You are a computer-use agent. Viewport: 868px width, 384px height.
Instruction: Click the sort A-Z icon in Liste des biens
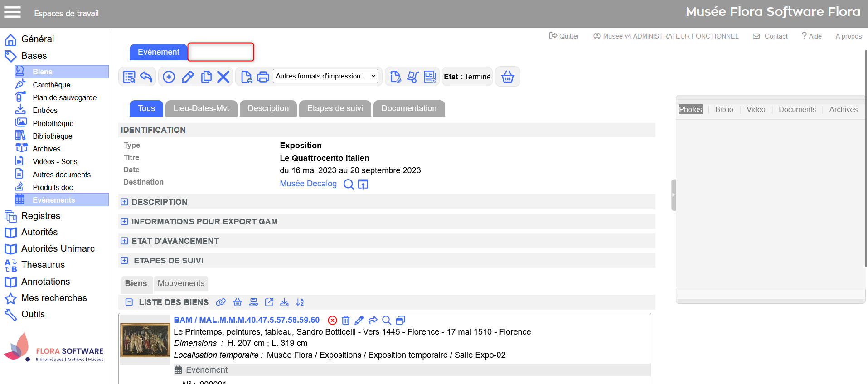pyautogui.click(x=300, y=302)
